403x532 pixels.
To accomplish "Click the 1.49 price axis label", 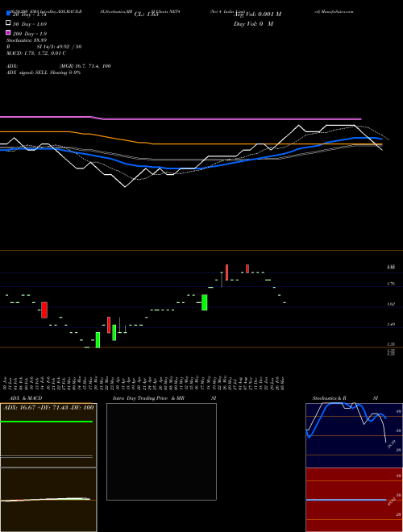I will tap(391, 324).
